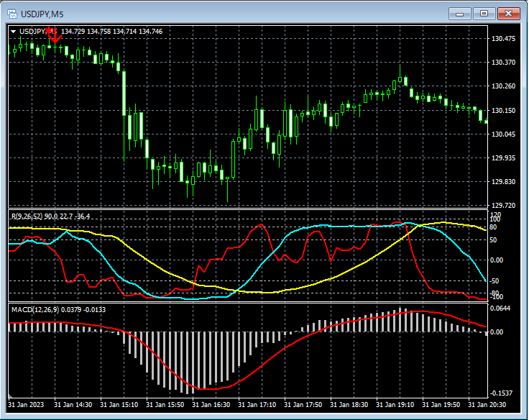Select the MACD(12,26,9) indicator label
Screen dimensions: 529x420
tap(34, 309)
